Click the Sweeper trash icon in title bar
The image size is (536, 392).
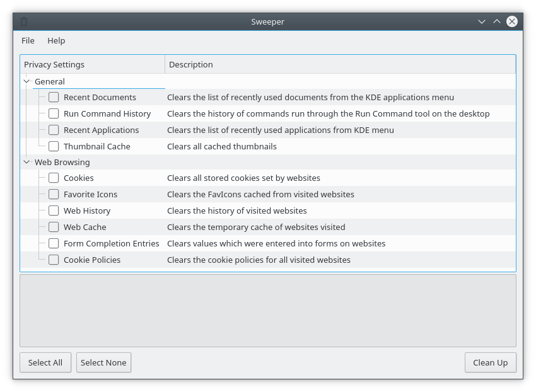coord(24,21)
